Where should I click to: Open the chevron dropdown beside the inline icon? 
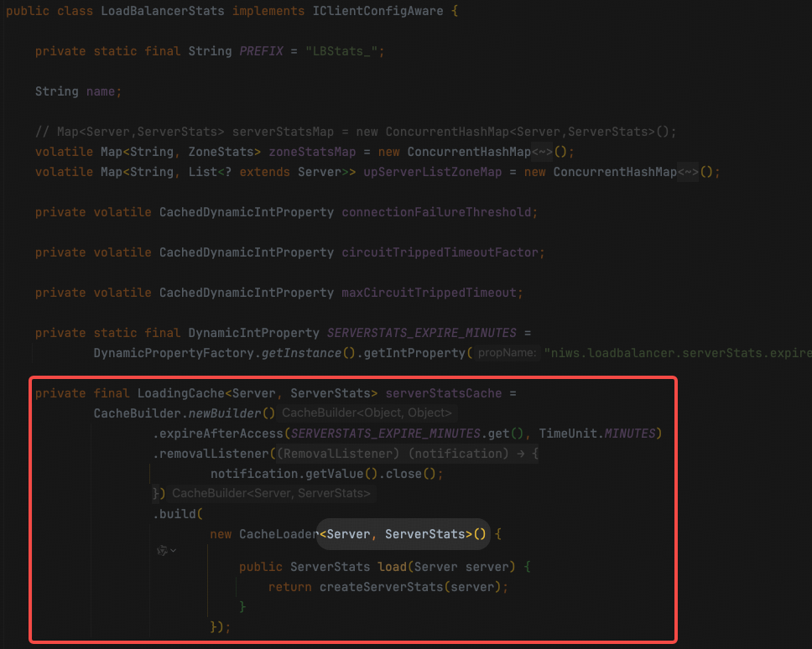pos(173,551)
